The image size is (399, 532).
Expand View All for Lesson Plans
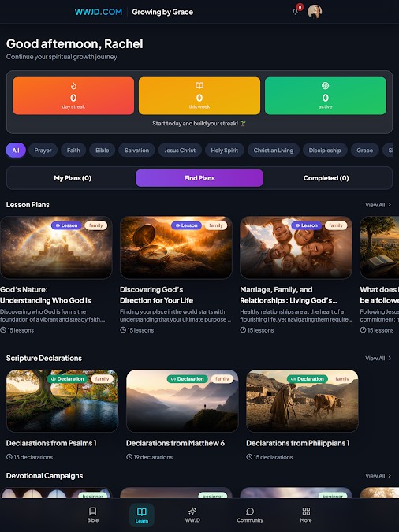click(378, 205)
